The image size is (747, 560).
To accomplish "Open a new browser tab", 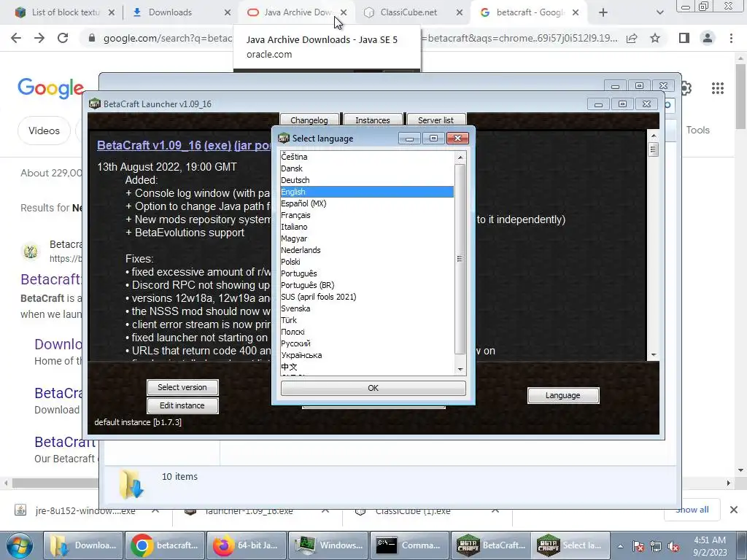I will (603, 13).
